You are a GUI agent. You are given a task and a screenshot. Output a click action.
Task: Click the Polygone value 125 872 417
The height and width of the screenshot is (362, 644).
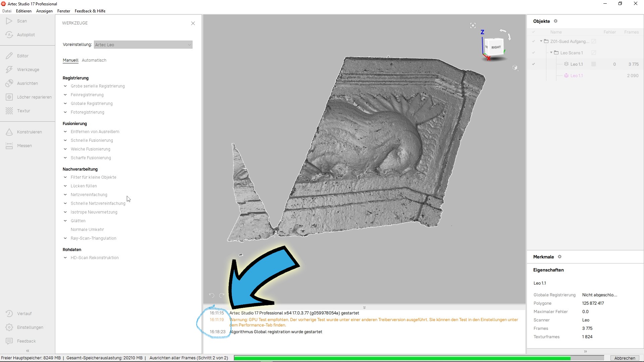pyautogui.click(x=593, y=303)
